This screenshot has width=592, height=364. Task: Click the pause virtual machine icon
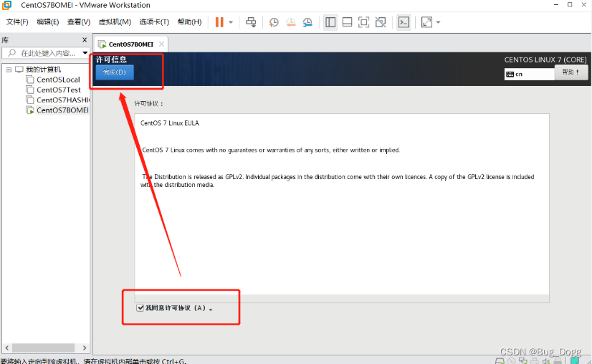pyautogui.click(x=219, y=22)
